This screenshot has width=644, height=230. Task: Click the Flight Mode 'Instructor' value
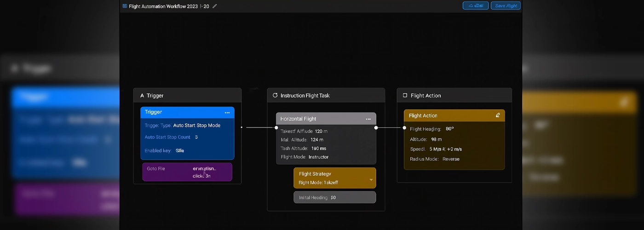pyautogui.click(x=319, y=157)
